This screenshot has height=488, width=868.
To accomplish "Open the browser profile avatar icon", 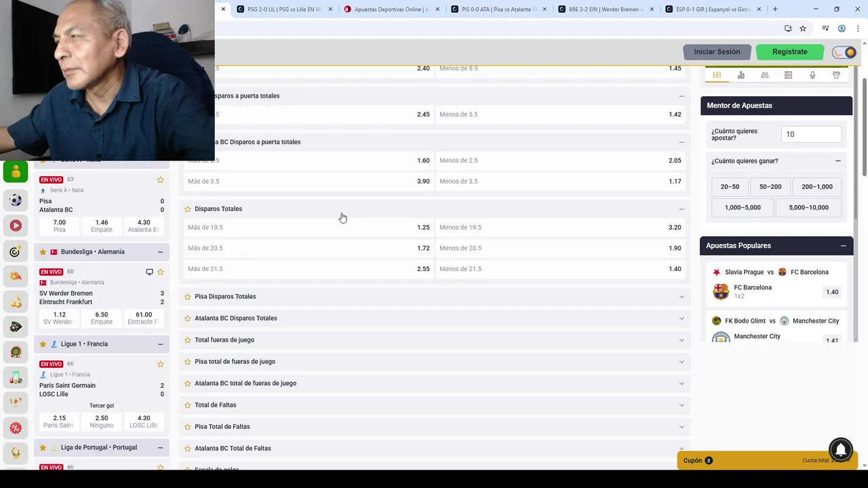I will pos(842,28).
